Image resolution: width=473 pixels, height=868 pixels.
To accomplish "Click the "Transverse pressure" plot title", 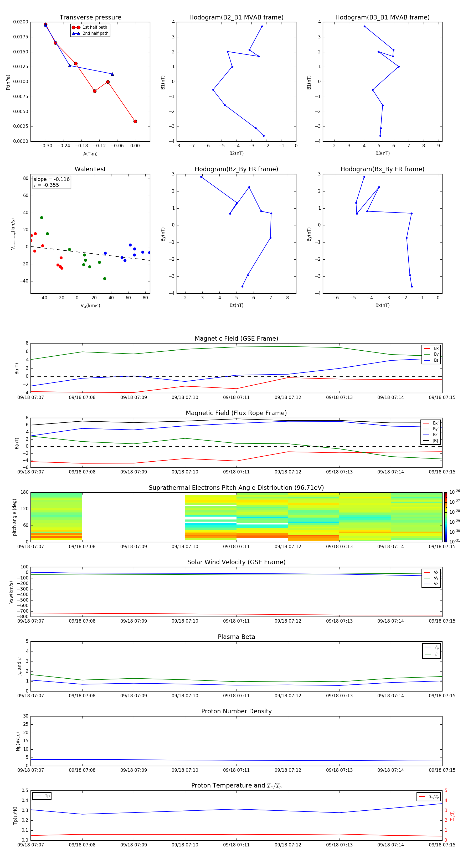I will pyautogui.click(x=90, y=18).
